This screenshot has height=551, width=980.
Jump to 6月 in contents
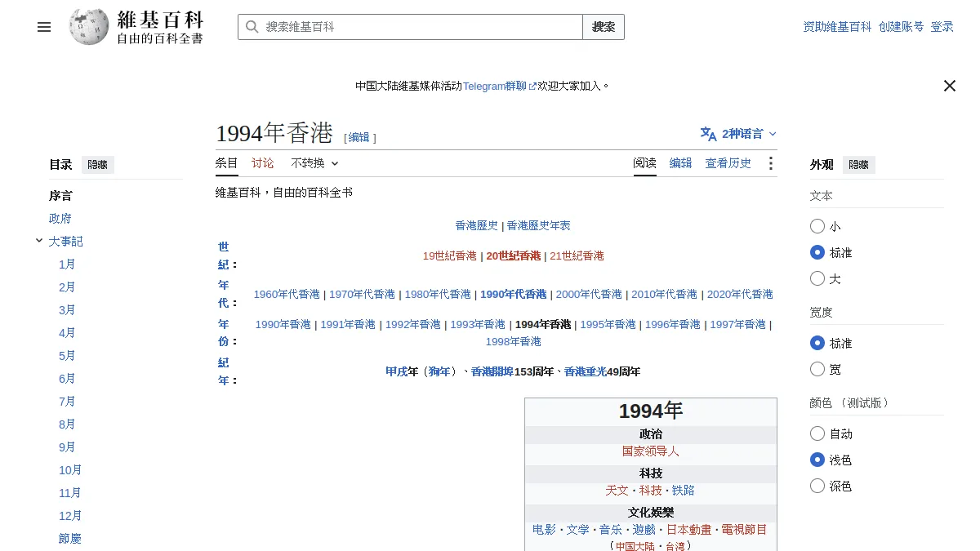pyautogui.click(x=67, y=379)
